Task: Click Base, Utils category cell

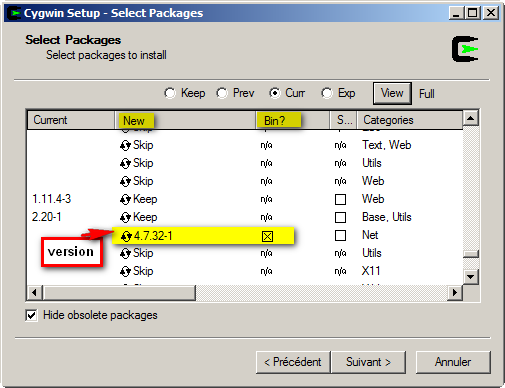Action: (x=387, y=217)
